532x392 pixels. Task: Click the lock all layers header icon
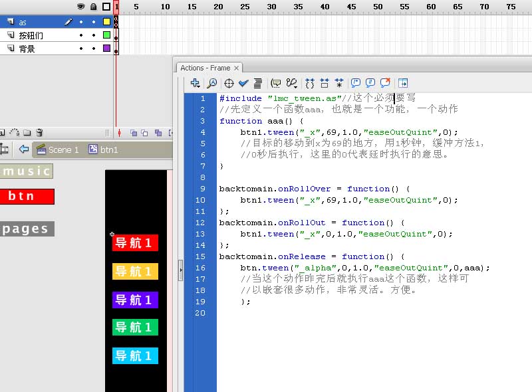coord(94,7)
